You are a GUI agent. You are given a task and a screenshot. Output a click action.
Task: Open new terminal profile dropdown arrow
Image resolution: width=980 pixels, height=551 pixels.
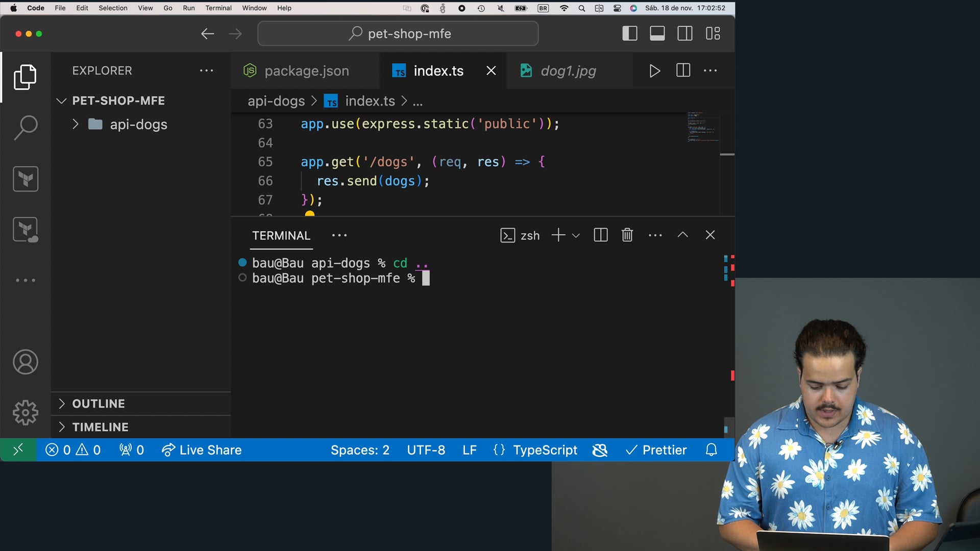click(x=576, y=236)
